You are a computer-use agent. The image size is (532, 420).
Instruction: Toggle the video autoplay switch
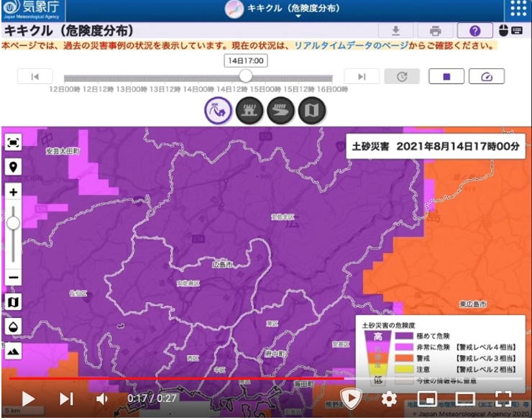coord(350,398)
